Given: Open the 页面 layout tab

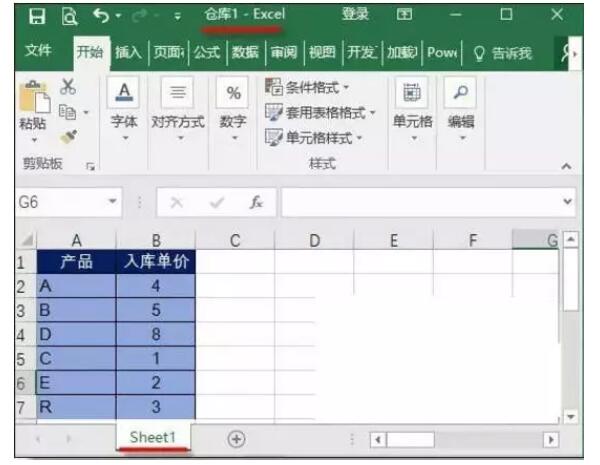Looking at the screenshot, I should [x=168, y=52].
